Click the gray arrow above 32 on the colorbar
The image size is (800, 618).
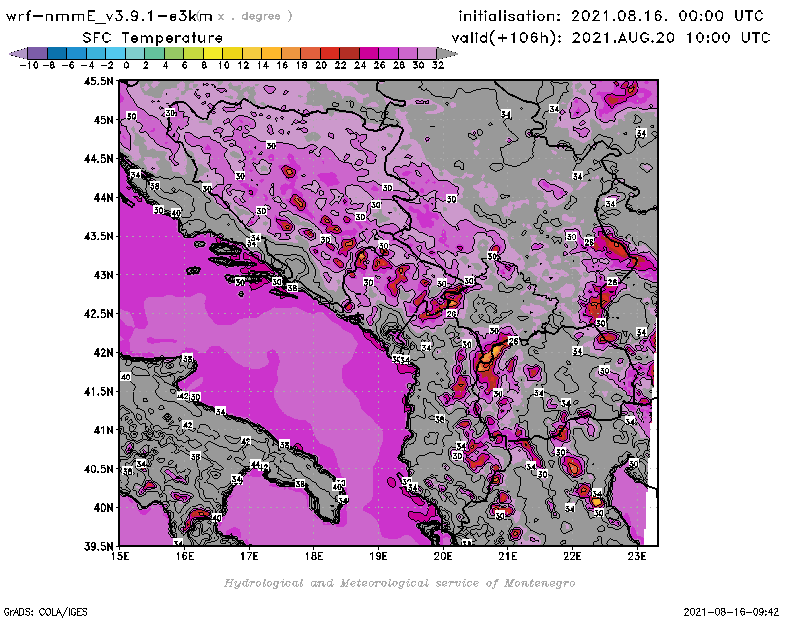(447, 53)
